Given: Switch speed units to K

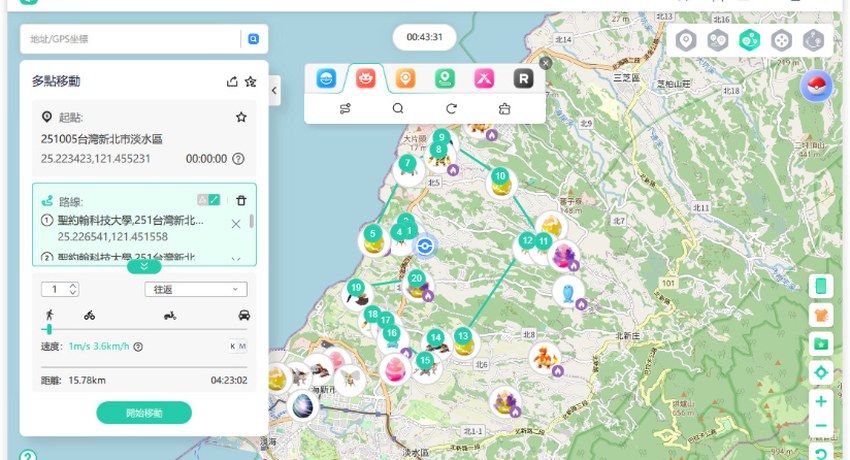Looking at the screenshot, I should coord(233,346).
